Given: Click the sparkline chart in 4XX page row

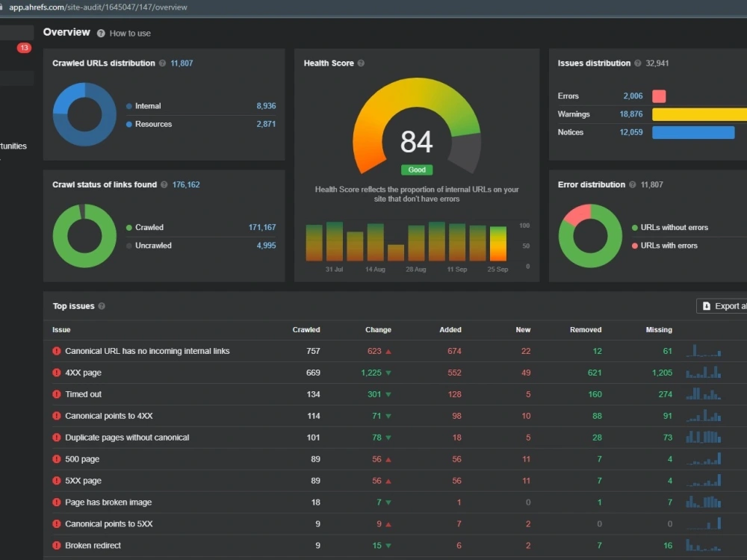Looking at the screenshot, I should coord(704,372).
